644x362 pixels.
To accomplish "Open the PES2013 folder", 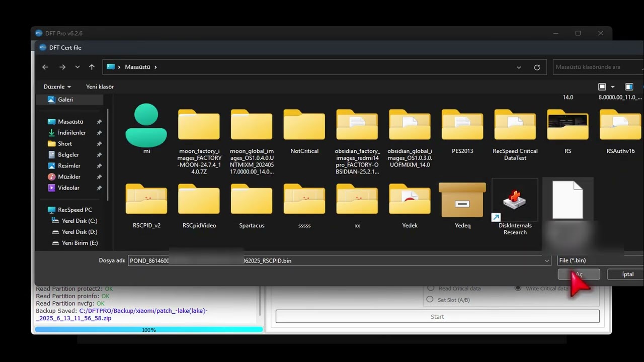I will (x=462, y=124).
